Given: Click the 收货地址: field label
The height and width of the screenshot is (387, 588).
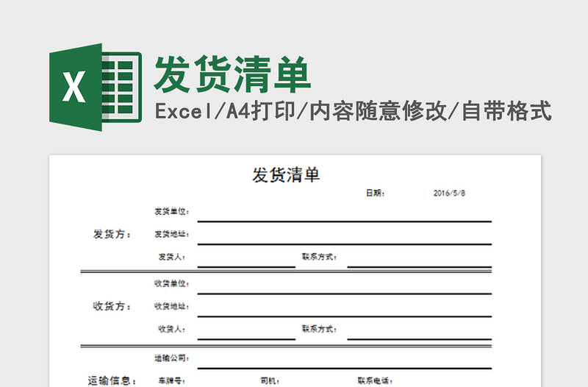Looking at the screenshot, I should coord(172,306).
